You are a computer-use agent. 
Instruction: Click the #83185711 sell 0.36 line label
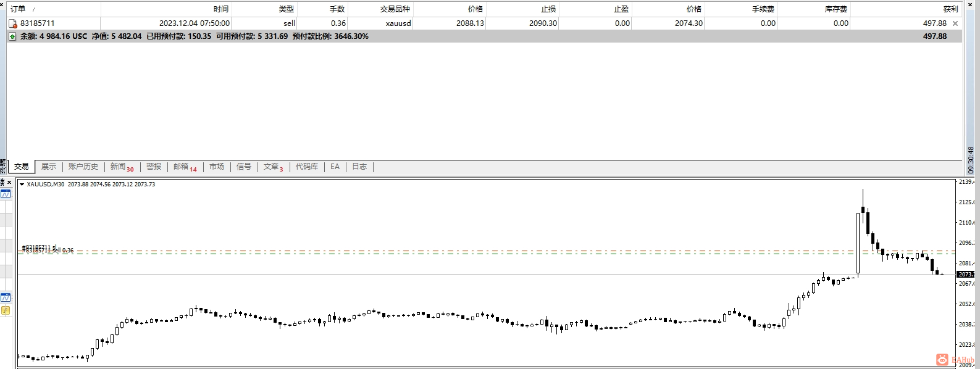coord(48,250)
